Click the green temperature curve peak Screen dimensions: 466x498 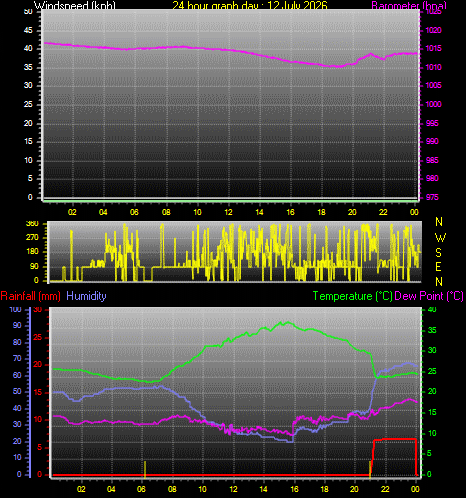pos(287,323)
